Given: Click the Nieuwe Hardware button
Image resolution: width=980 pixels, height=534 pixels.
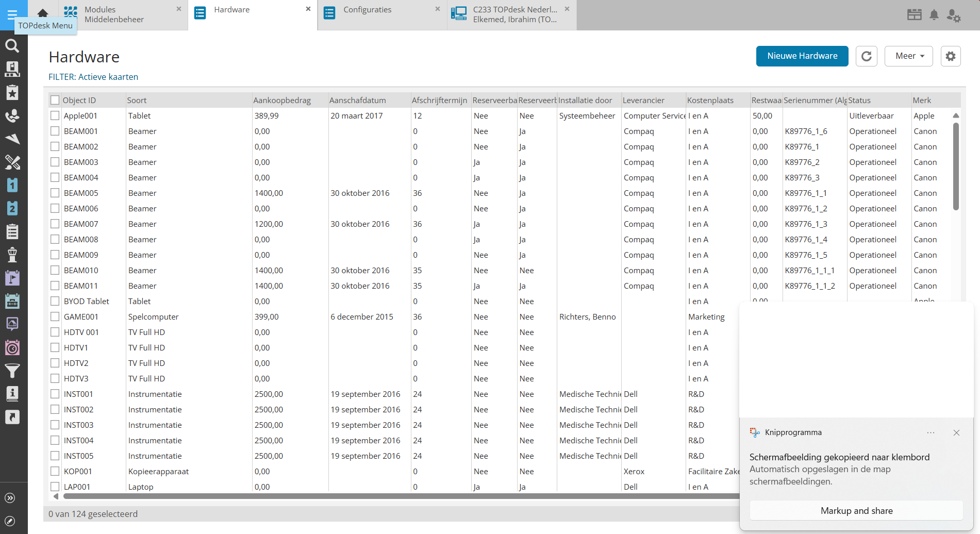Looking at the screenshot, I should coord(802,56).
